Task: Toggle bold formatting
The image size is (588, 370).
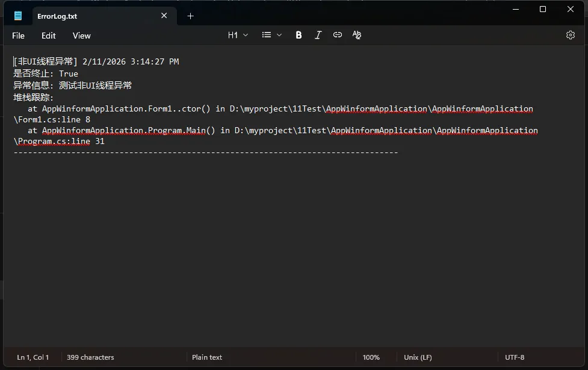Action: 299,35
